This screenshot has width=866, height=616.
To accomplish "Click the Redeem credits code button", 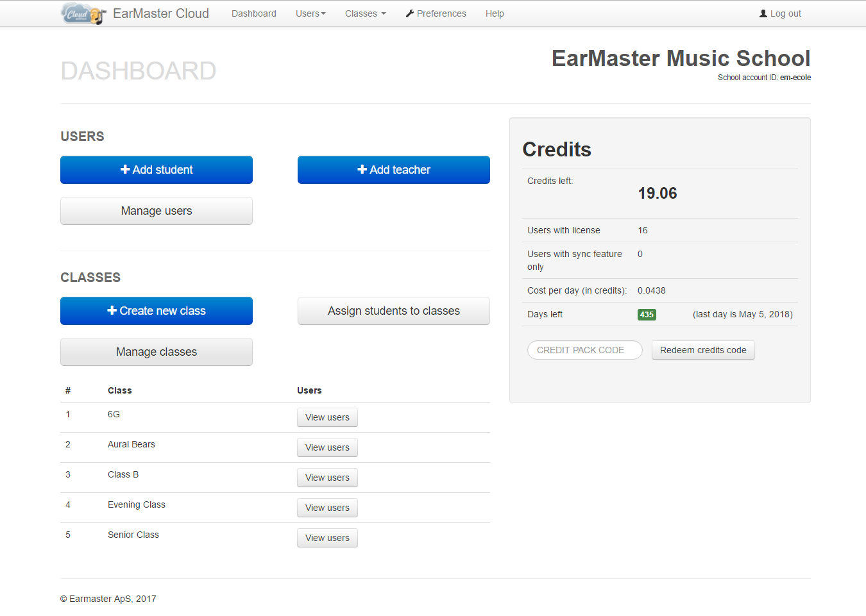I will pyautogui.click(x=703, y=350).
